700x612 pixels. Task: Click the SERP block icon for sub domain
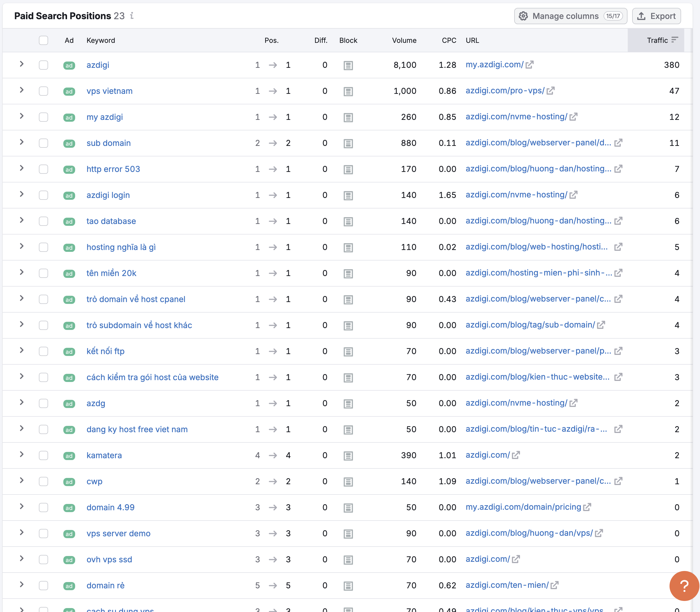pos(348,144)
